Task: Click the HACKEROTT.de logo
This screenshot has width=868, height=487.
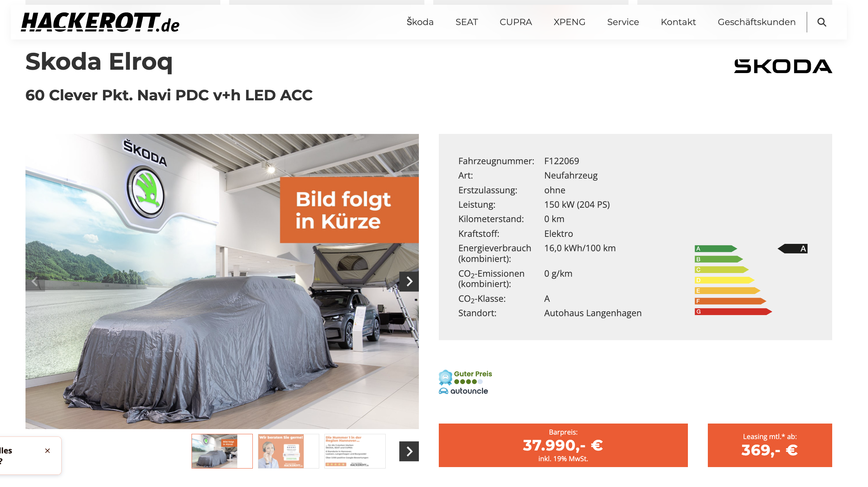Action: [x=100, y=22]
